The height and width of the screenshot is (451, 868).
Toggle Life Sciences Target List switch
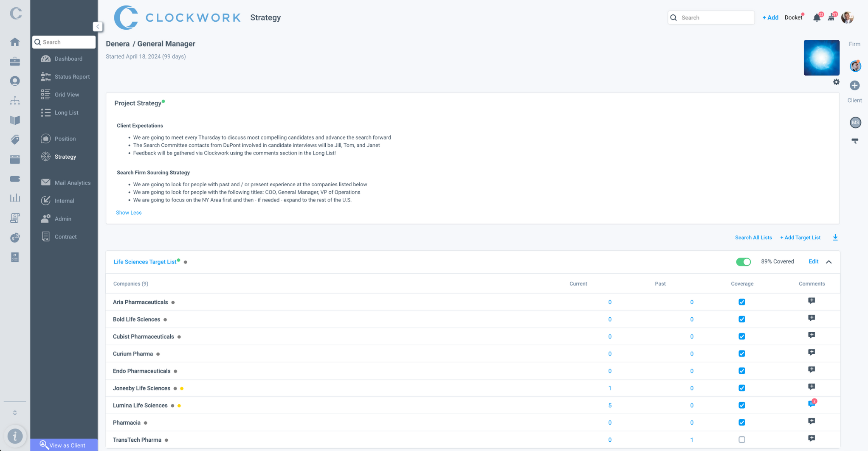coord(743,262)
